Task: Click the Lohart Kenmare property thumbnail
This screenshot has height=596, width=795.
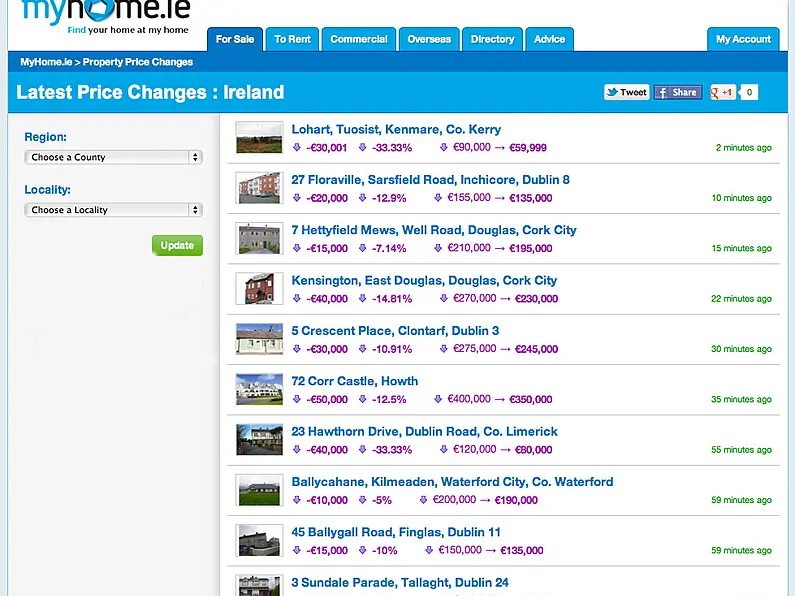Action: [x=259, y=137]
